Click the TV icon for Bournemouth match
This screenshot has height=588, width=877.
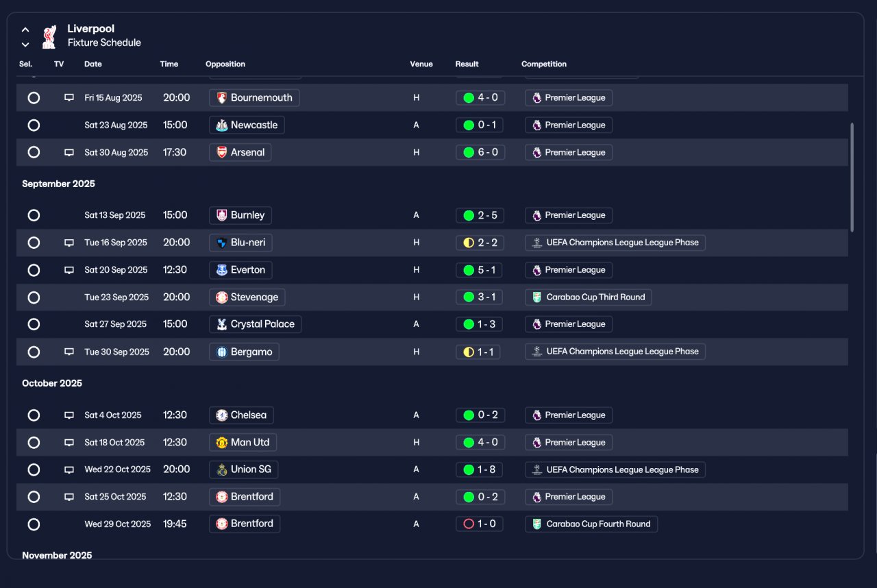click(x=69, y=97)
